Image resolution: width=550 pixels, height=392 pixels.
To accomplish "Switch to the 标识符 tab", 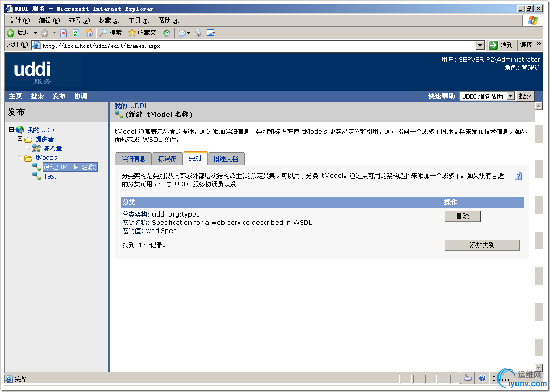I will coord(167,158).
